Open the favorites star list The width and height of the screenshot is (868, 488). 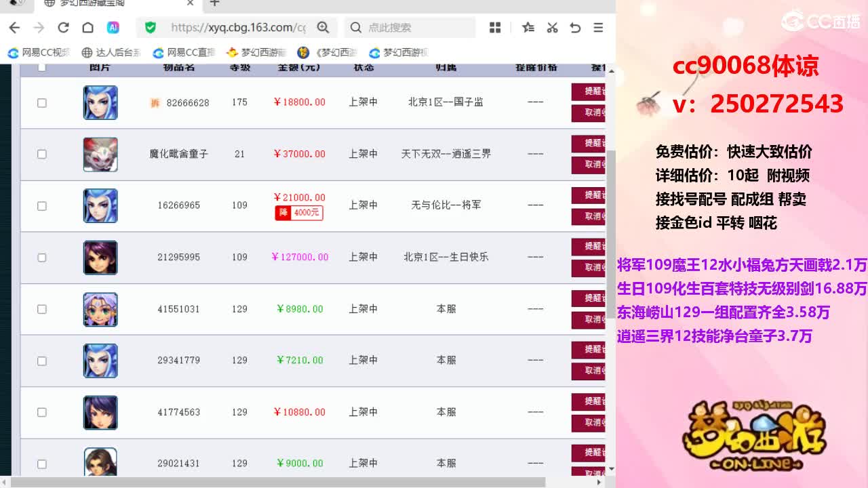point(528,28)
